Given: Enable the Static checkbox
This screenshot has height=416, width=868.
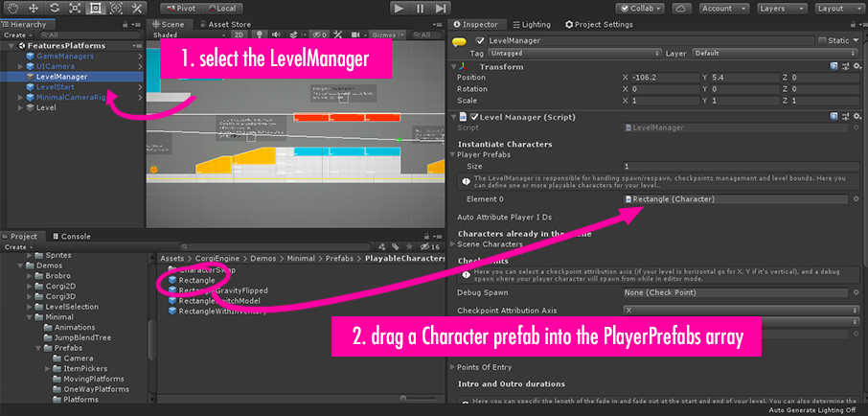Looking at the screenshot, I should (822, 40).
